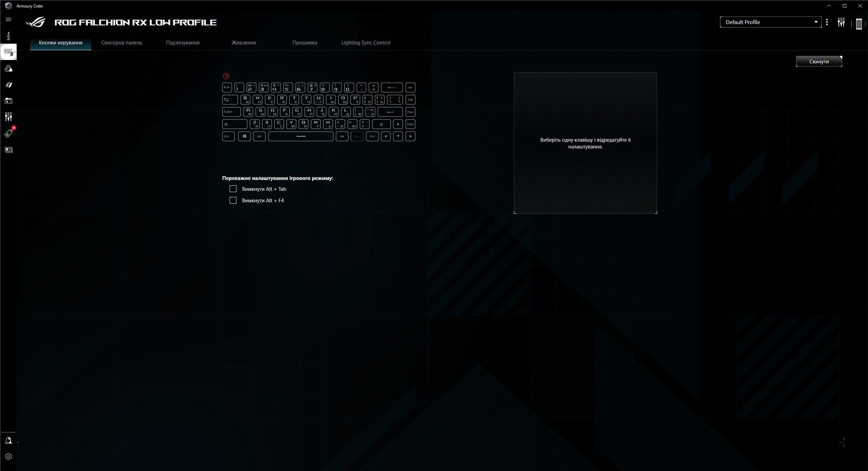Open user notifications icon at sidebar bottom
This screenshot has width=868, height=471.
(8, 440)
